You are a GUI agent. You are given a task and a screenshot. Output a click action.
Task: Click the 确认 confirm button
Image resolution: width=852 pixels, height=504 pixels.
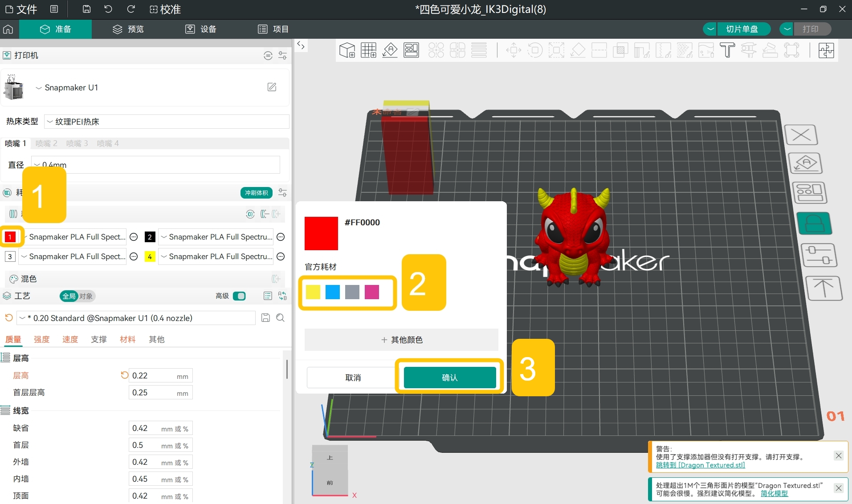coord(450,378)
